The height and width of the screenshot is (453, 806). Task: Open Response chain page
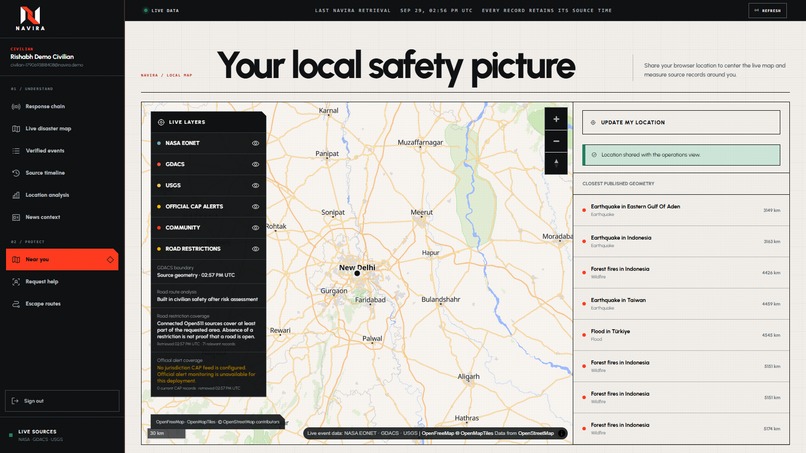tap(62, 106)
